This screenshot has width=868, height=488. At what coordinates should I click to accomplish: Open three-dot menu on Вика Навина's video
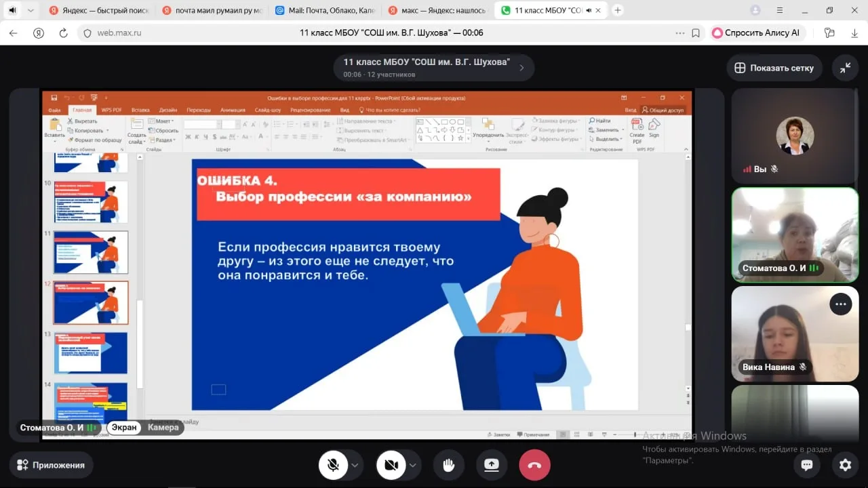click(x=840, y=304)
